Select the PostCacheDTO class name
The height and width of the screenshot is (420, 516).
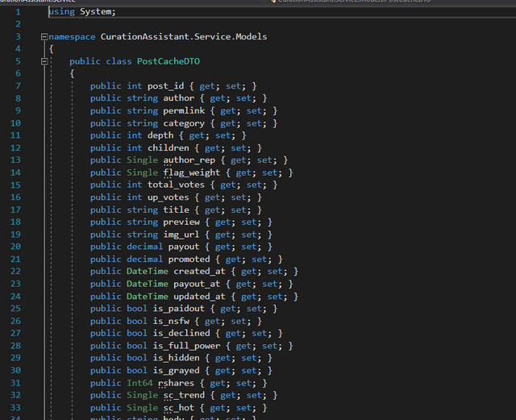[169, 61]
